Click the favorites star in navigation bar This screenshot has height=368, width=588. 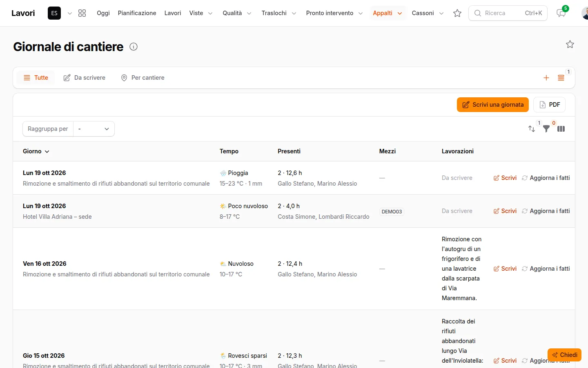point(457,13)
